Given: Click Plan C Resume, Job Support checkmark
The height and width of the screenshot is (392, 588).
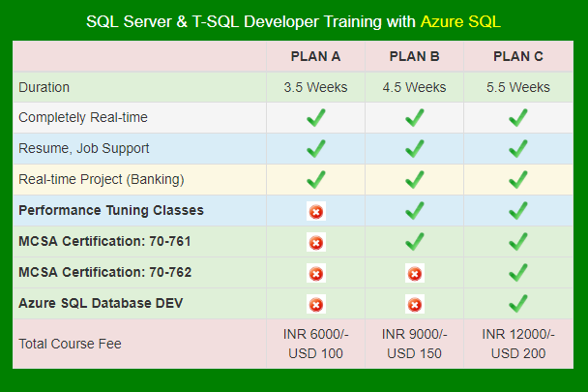Looking at the screenshot, I should coord(517,149).
